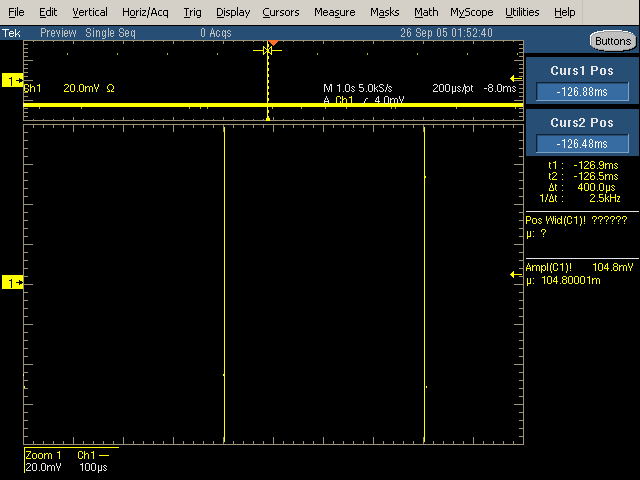Open the Utilities menu

click(523, 12)
